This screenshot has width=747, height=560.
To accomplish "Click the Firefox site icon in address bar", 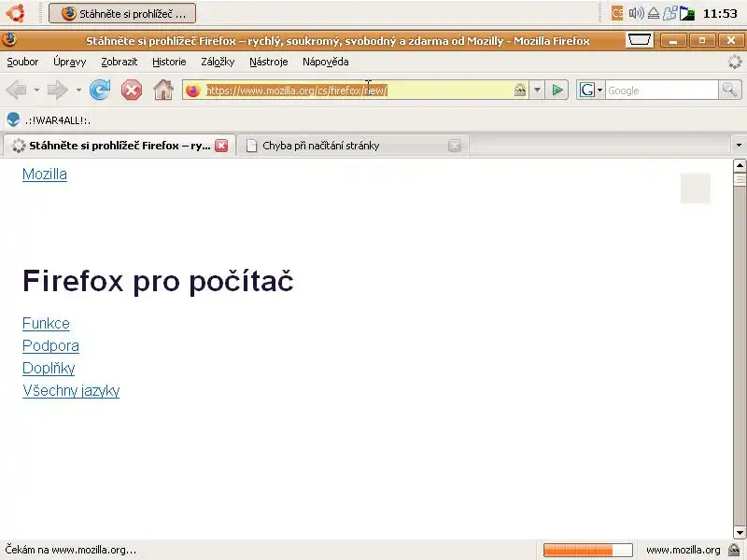I will (x=193, y=90).
